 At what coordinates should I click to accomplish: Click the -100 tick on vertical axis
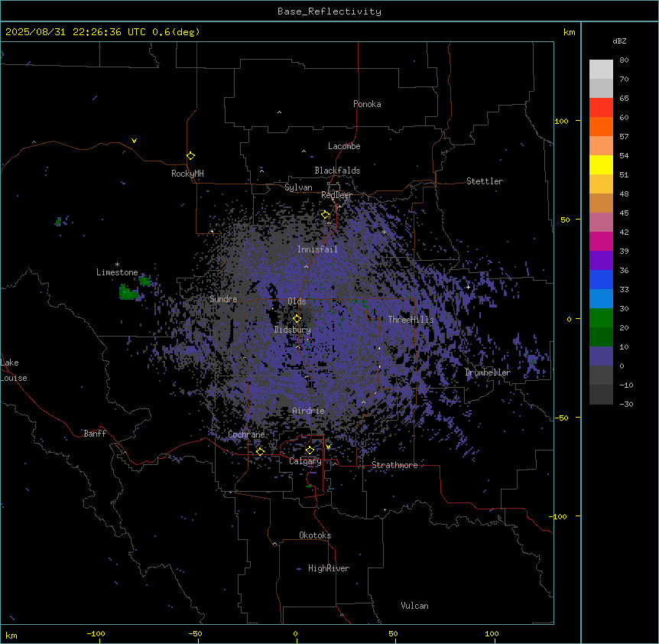559,516
